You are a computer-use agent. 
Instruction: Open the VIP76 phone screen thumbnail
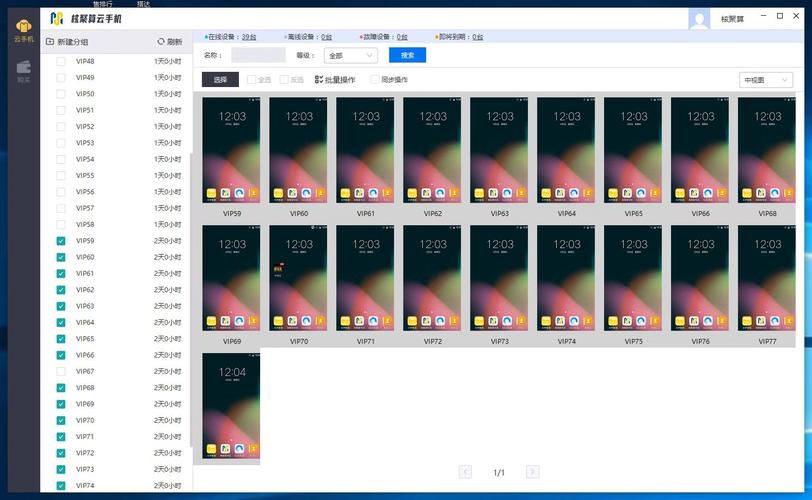[x=700, y=278]
